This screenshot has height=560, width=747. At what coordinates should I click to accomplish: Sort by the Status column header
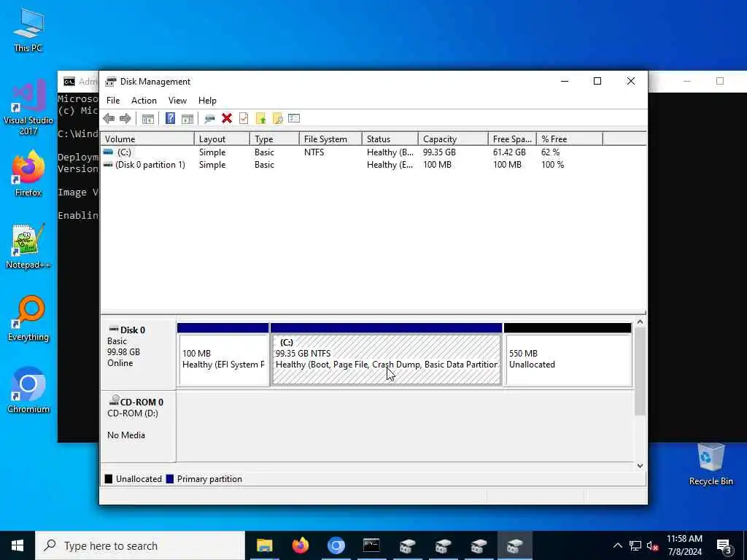tap(390, 139)
